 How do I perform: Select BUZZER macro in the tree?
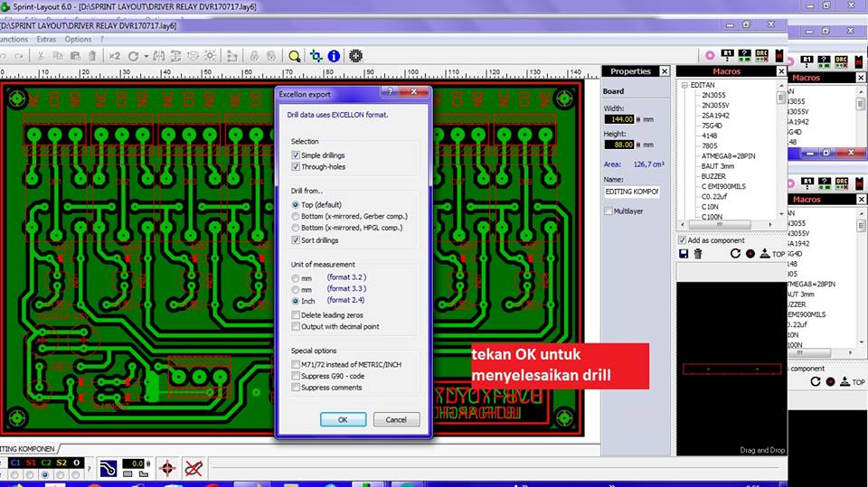713,176
